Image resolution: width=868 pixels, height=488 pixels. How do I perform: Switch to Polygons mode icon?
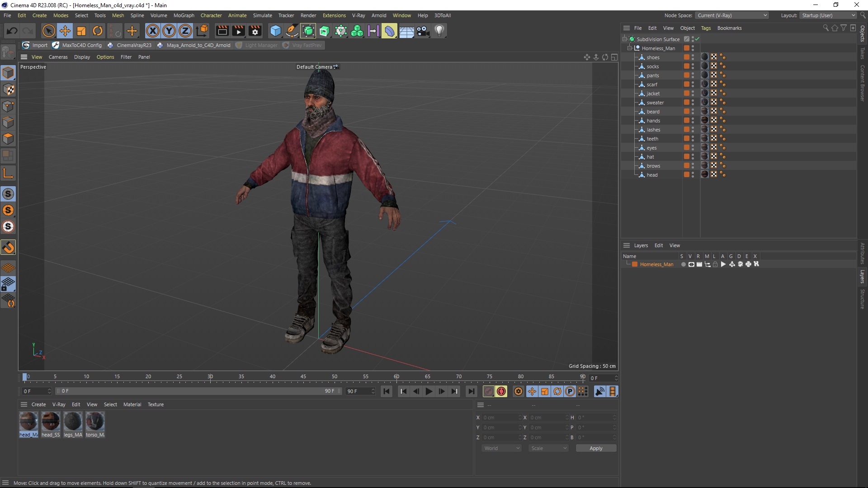click(8, 139)
